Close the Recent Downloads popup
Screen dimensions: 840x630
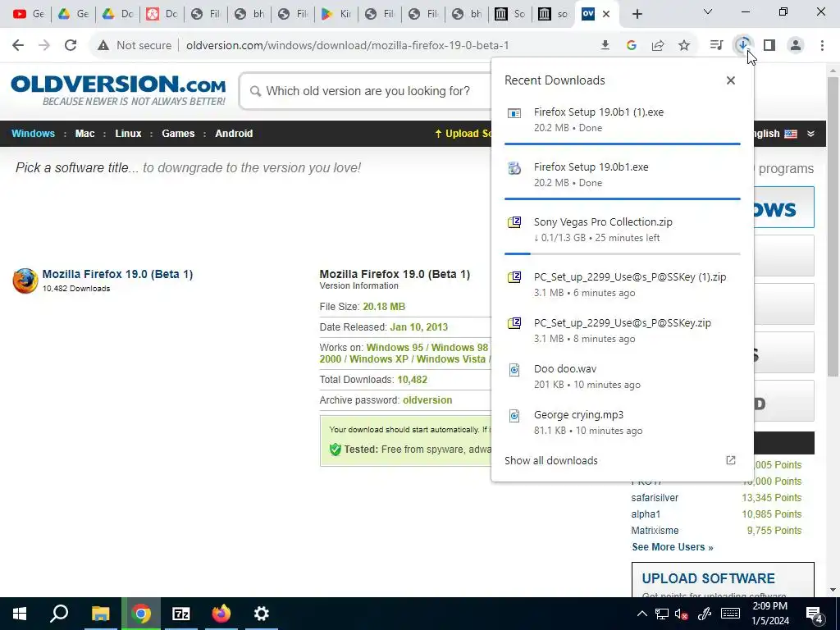pos(731,80)
